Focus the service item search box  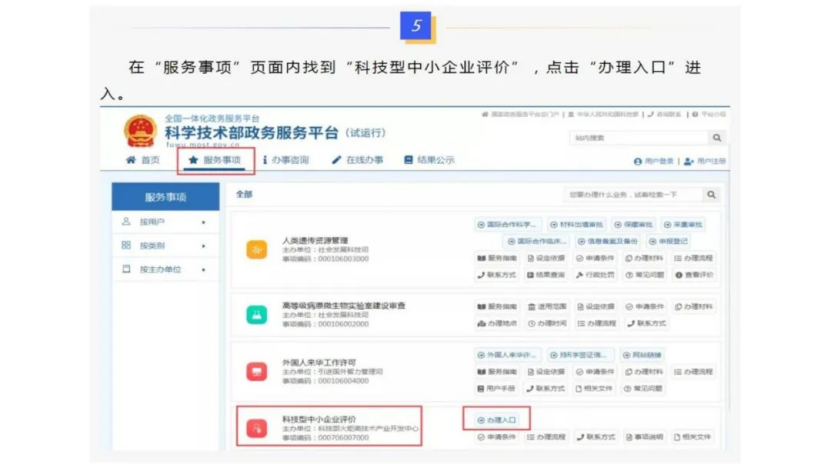(633, 195)
